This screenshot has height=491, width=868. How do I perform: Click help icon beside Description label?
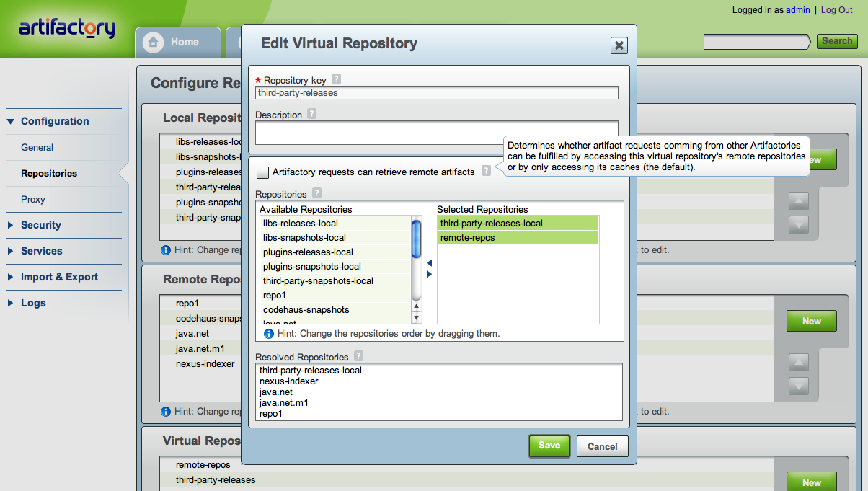311,114
